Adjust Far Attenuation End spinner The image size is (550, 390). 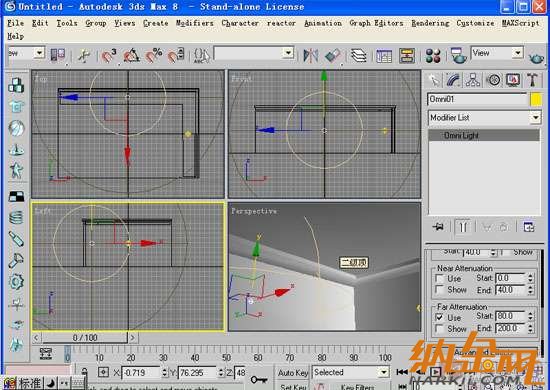tap(530, 329)
